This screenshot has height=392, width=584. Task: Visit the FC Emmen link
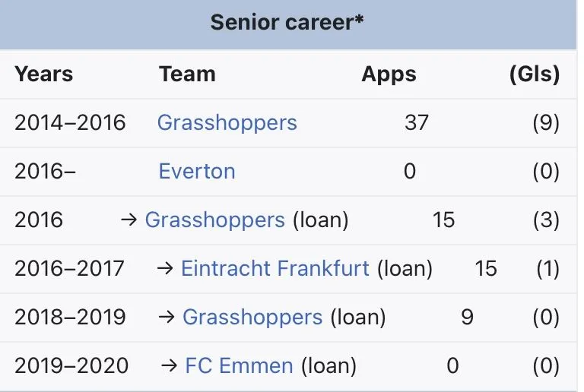point(239,366)
